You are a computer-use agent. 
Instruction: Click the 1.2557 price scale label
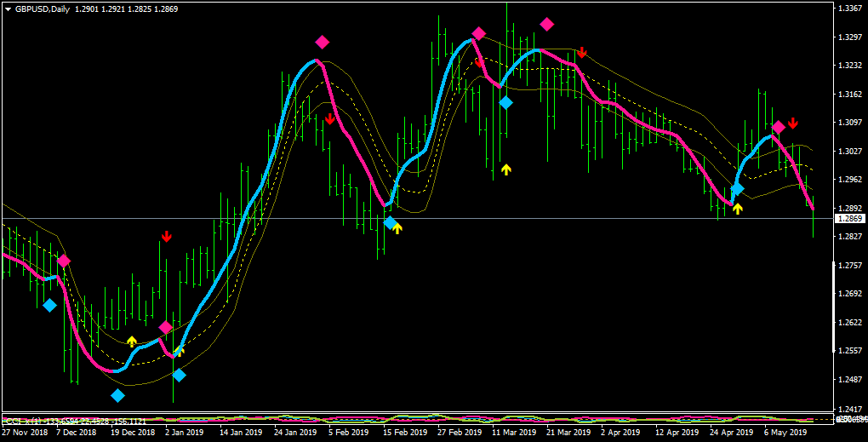click(x=848, y=351)
